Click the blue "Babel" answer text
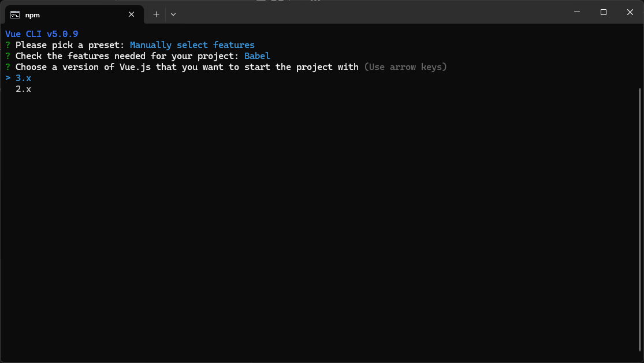The height and width of the screenshot is (363, 644). tap(257, 56)
